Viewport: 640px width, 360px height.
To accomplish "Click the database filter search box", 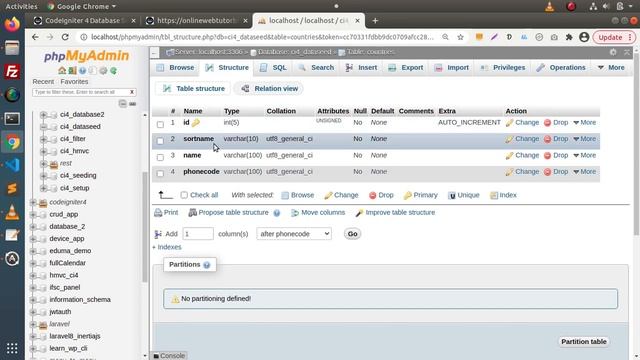I will tap(80, 92).
